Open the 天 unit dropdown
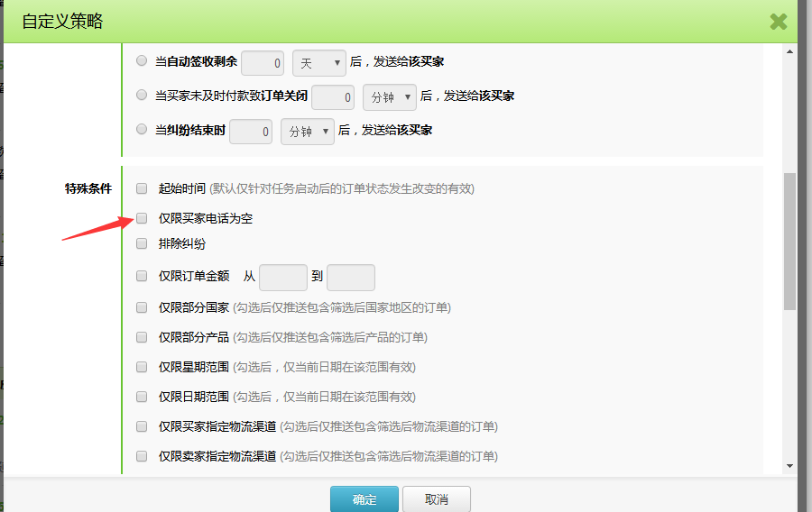The width and height of the screenshot is (812, 512). pyautogui.click(x=319, y=63)
